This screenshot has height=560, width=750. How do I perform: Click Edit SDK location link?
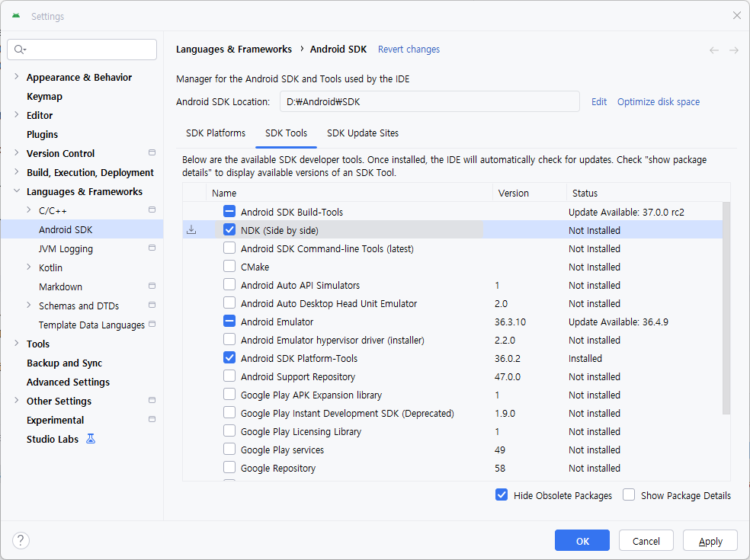pos(599,102)
